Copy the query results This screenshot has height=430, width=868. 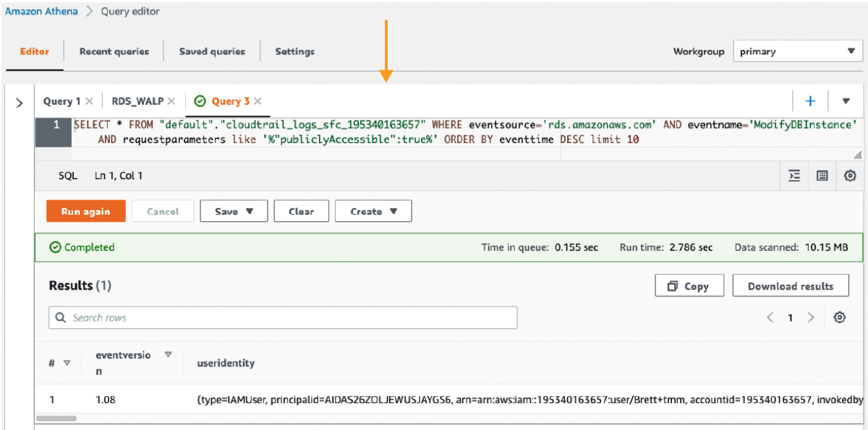689,285
